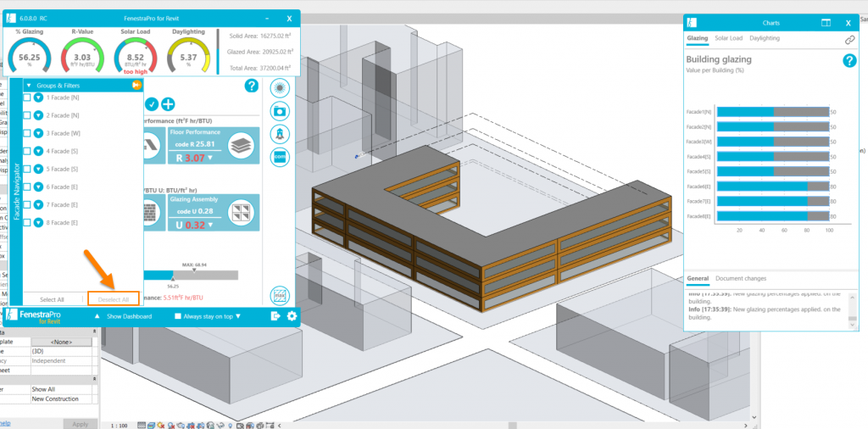Click the 'com' round icon
Viewport: 868px width, 429px height.
click(280, 157)
